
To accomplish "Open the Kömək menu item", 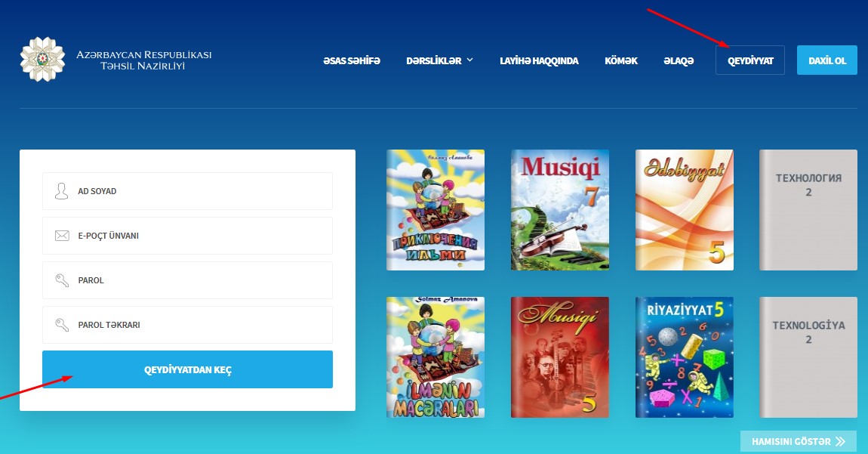I will point(620,60).
